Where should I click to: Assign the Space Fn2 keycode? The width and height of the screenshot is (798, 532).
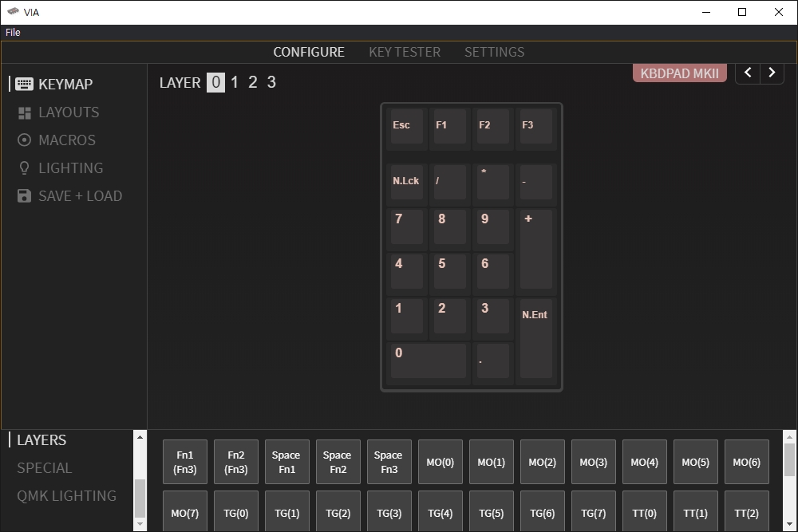point(338,462)
